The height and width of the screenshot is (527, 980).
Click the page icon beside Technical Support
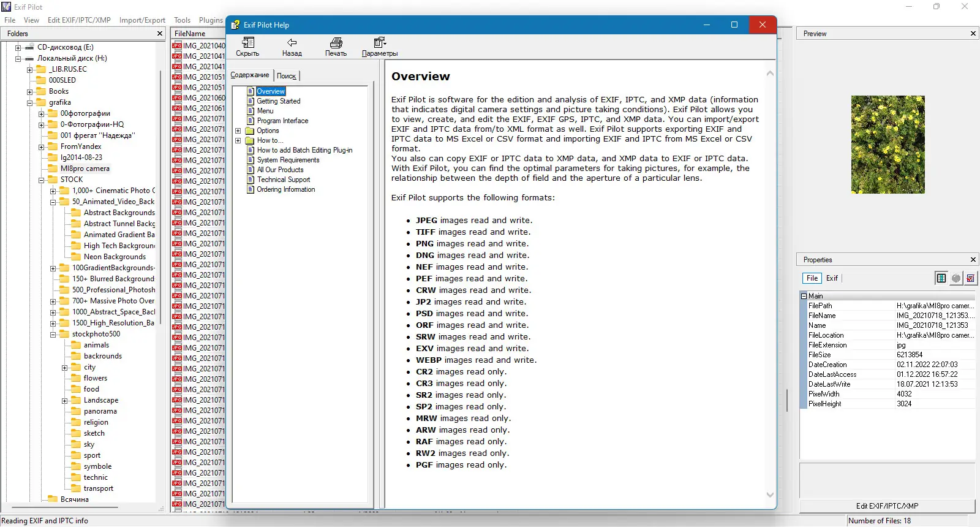(x=251, y=180)
